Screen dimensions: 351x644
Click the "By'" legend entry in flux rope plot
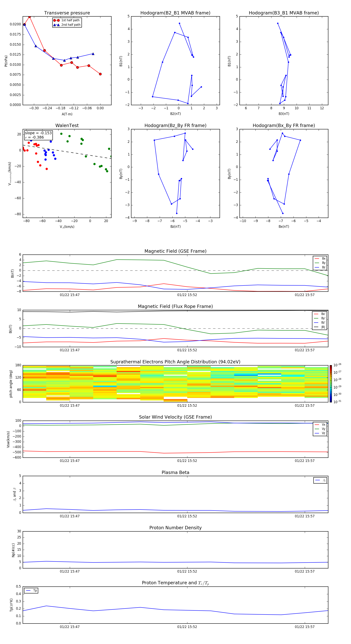coord(320,318)
